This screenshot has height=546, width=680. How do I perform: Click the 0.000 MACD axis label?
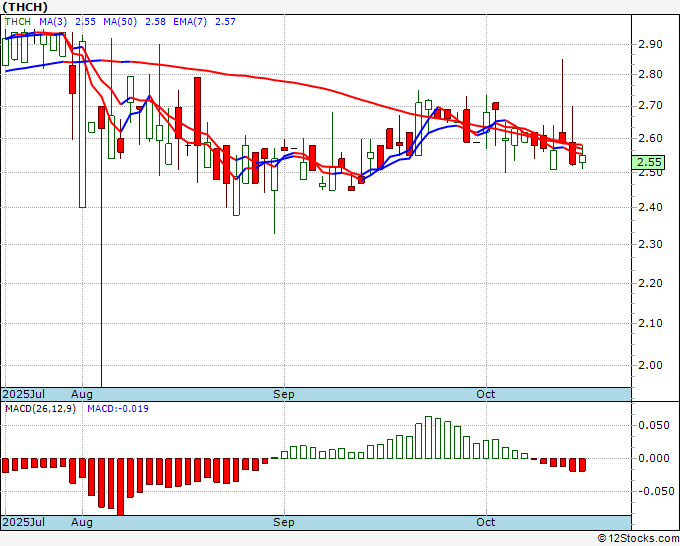coord(654,458)
